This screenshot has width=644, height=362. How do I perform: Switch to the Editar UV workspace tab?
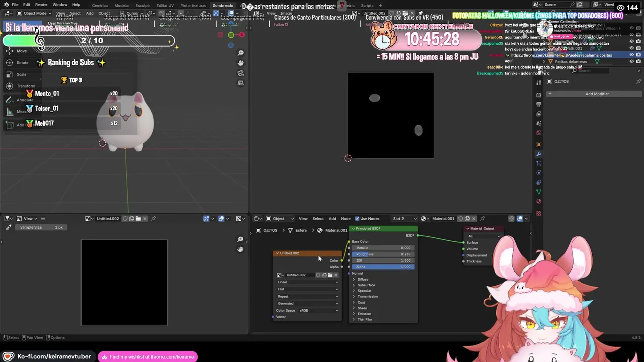click(165, 5)
